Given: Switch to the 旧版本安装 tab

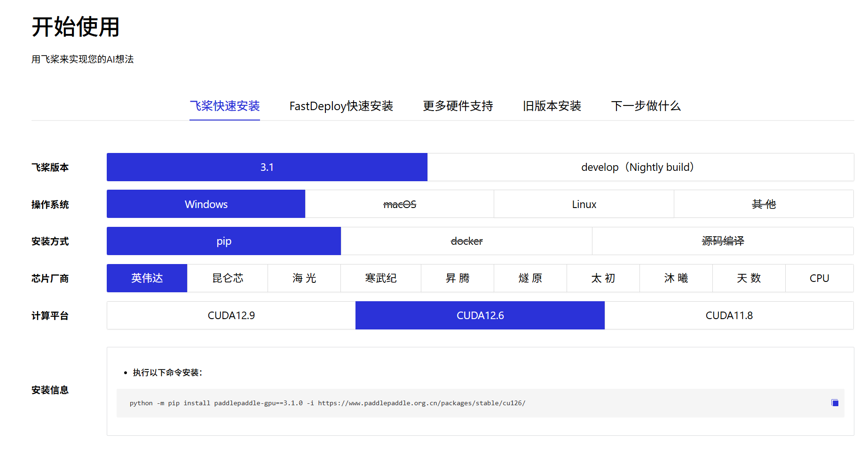Looking at the screenshot, I should click(552, 106).
